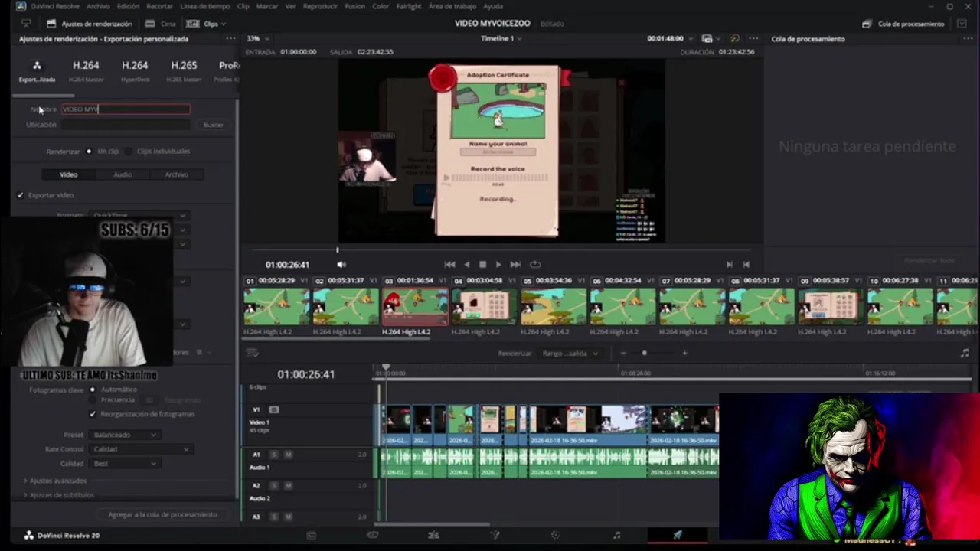Open the viewer 33% zoom dropdown
This screenshot has height=551, width=980.
[x=257, y=39]
